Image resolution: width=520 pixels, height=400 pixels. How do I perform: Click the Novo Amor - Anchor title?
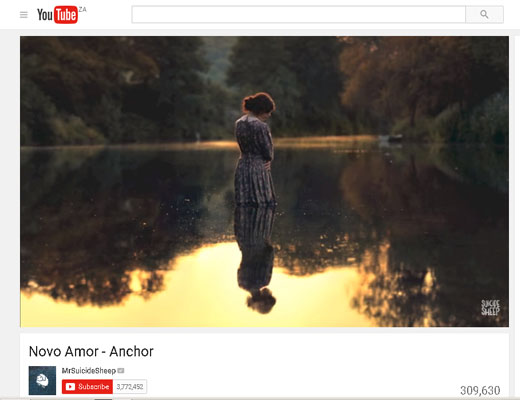[91, 351]
